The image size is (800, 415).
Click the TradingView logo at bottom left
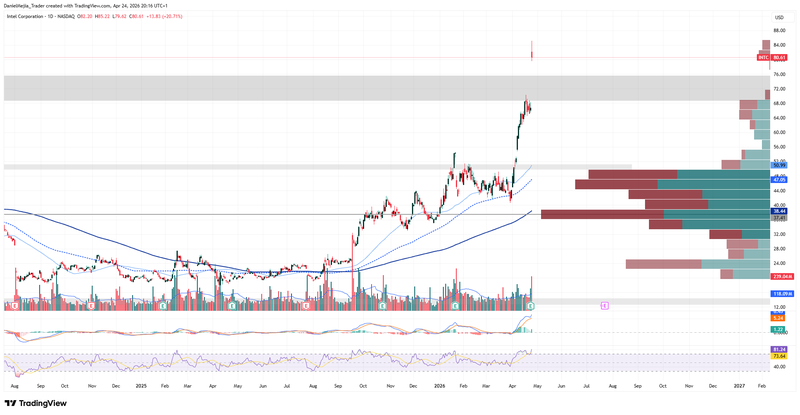(x=40, y=403)
